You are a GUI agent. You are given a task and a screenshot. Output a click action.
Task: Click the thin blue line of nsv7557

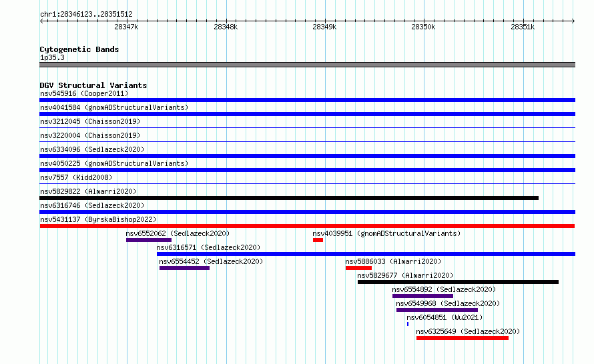(x=307, y=183)
